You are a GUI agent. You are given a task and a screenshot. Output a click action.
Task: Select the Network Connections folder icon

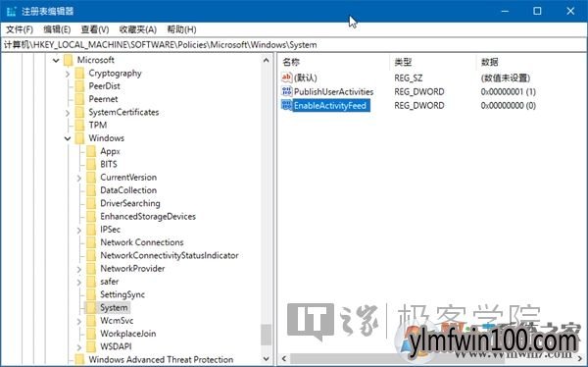[x=91, y=242]
